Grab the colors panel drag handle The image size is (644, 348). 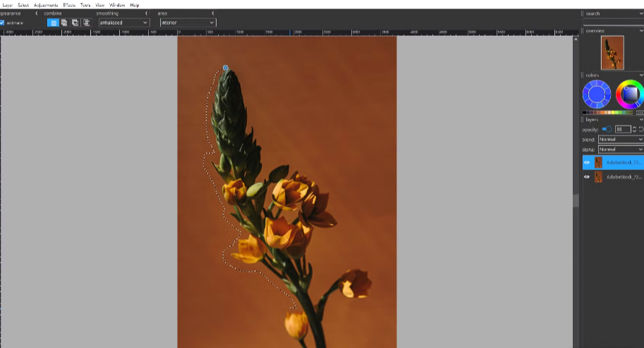(x=583, y=76)
